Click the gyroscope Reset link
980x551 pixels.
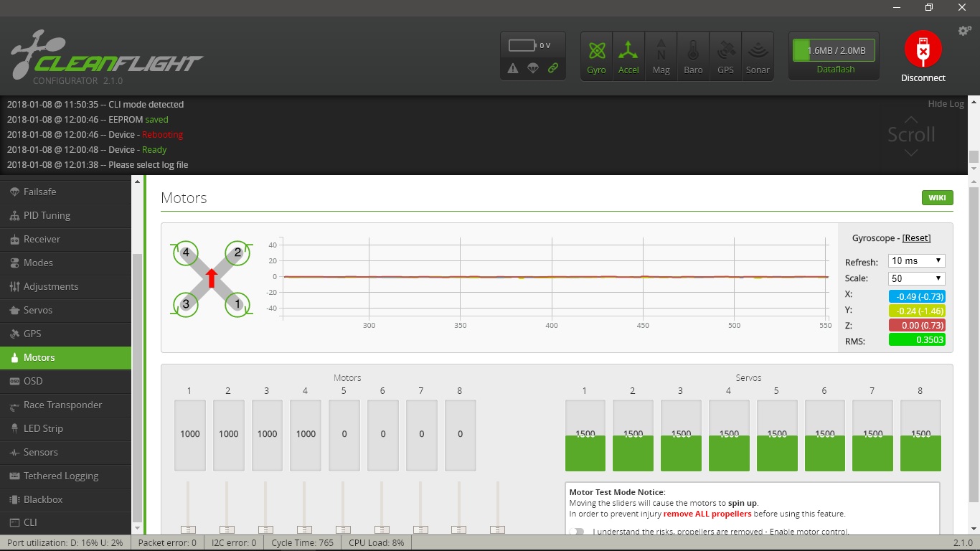916,237
